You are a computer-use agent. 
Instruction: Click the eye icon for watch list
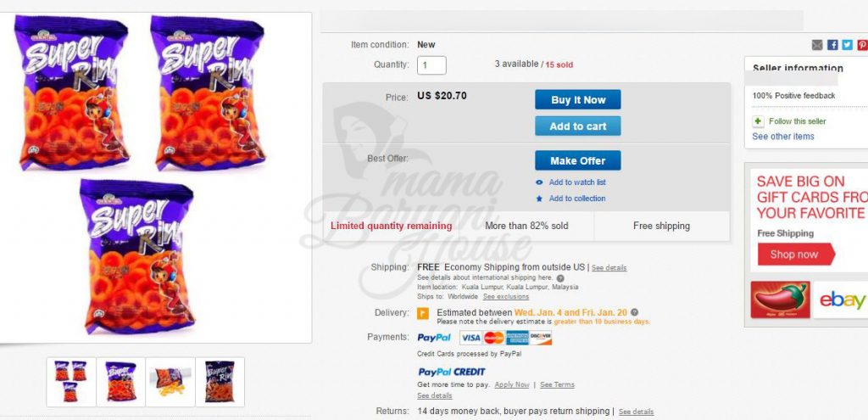pyautogui.click(x=539, y=182)
